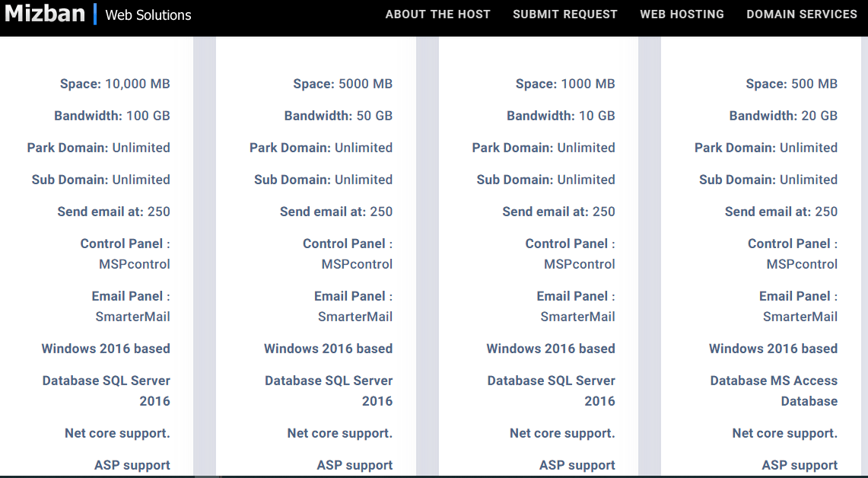Click Bandwidth: 50 GB
This screenshot has height=478, width=868.
tap(339, 116)
